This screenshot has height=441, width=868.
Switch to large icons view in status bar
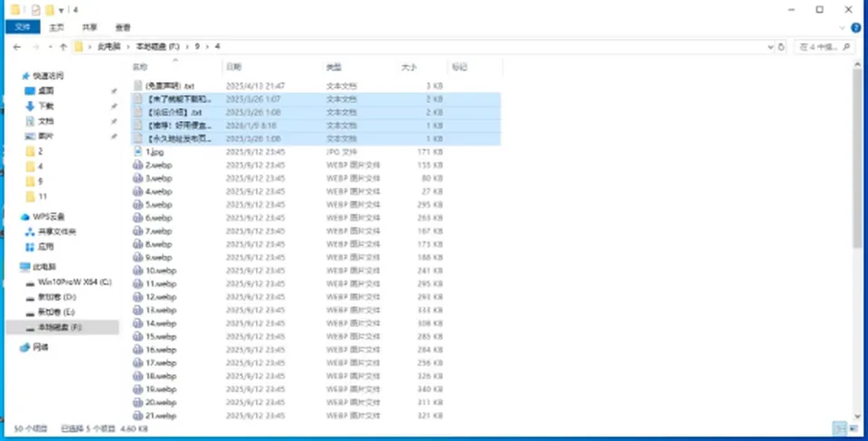(x=854, y=428)
